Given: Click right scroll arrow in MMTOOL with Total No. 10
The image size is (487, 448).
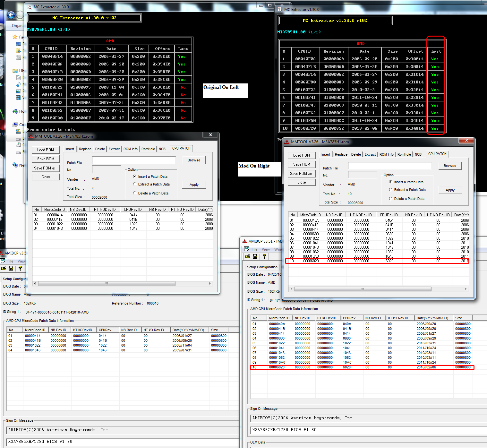Looking at the screenshot, I should 466,289.
